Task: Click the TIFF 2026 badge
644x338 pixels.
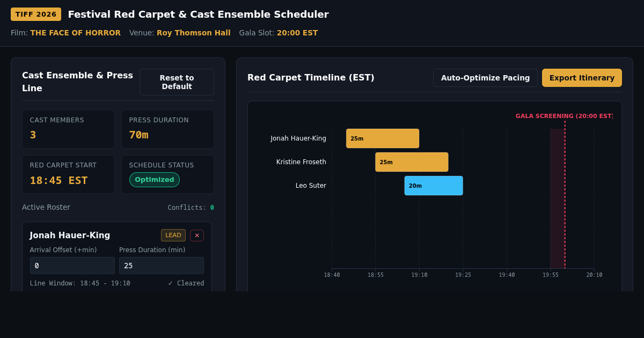Action: coord(36,14)
